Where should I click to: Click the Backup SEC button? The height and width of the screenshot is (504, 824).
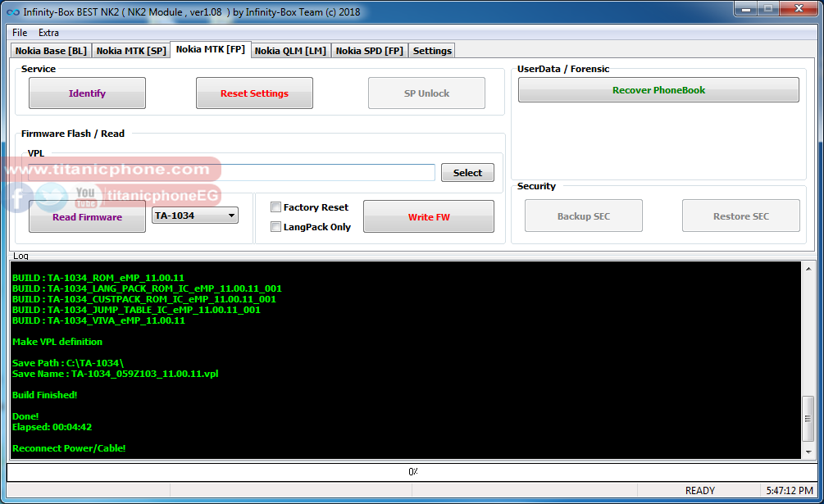tap(583, 216)
